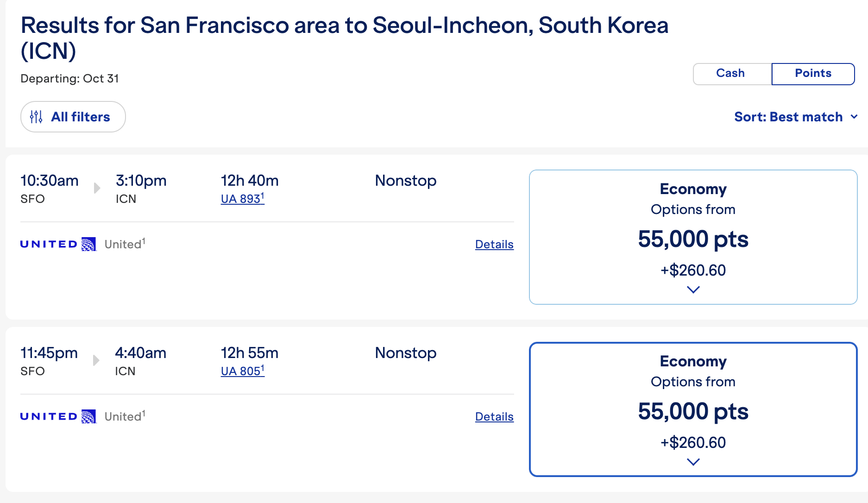Viewport: 868px width, 503px height.
Task: Expand Economy options for second flight chevron
Action: [693, 462]
